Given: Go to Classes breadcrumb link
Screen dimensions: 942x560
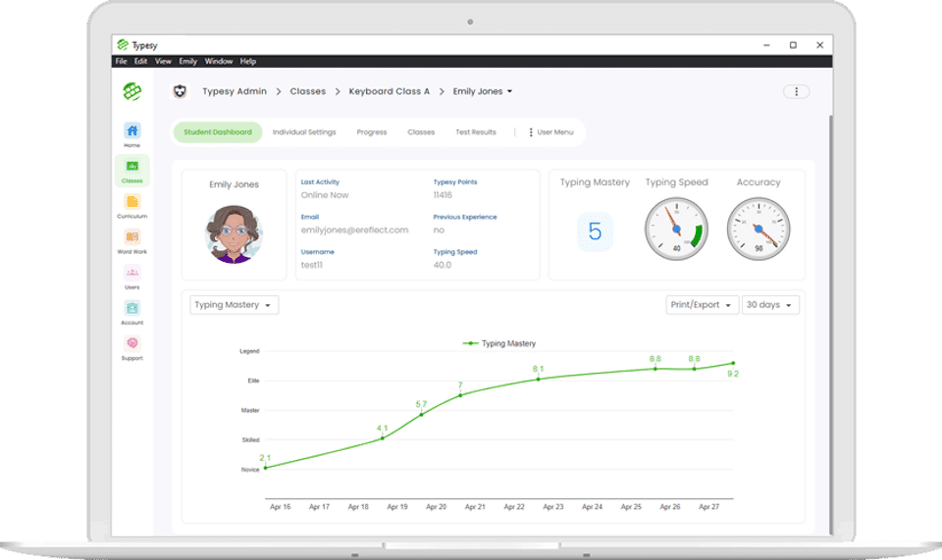Looking at the screenshot, I should (x=307, y=91).
